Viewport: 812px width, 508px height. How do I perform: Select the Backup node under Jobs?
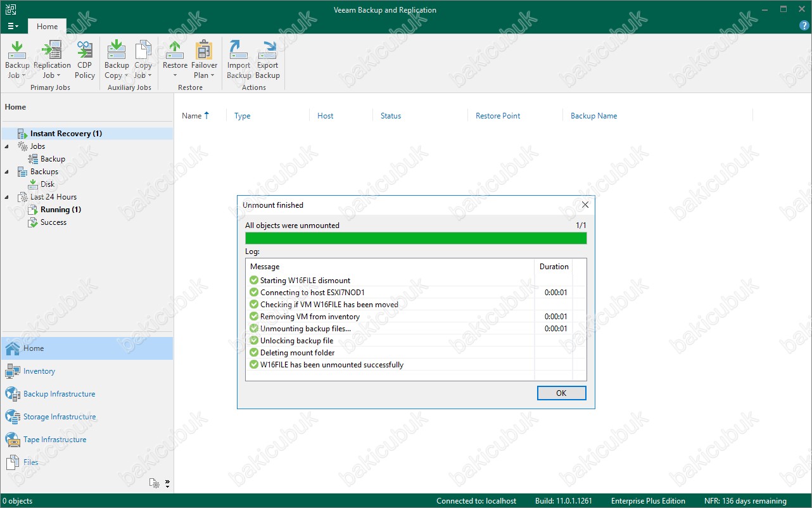tap(53, 159)
